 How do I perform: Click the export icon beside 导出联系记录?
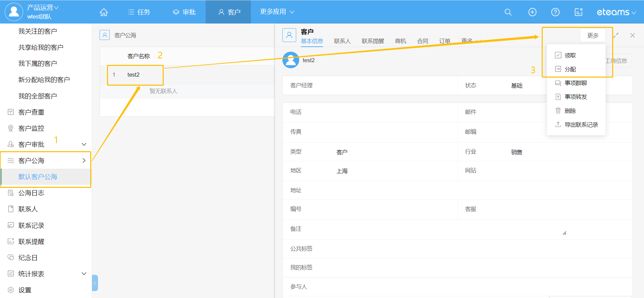point(558,124)
